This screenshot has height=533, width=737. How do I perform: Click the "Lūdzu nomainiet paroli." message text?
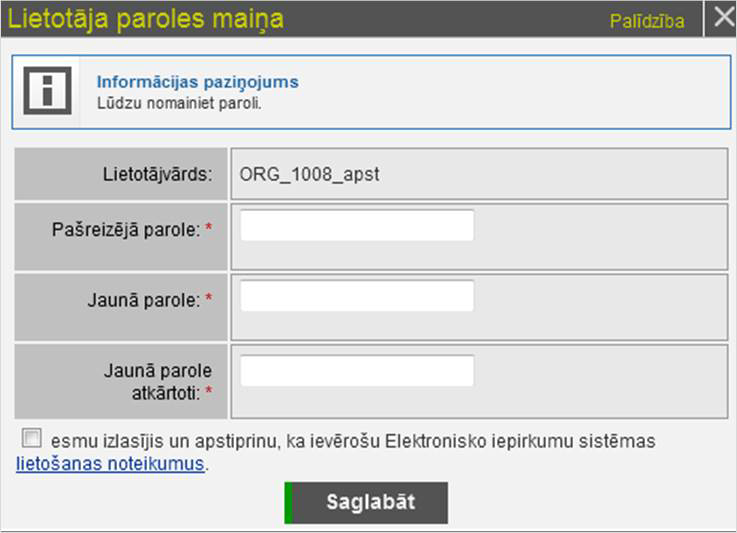179,101
